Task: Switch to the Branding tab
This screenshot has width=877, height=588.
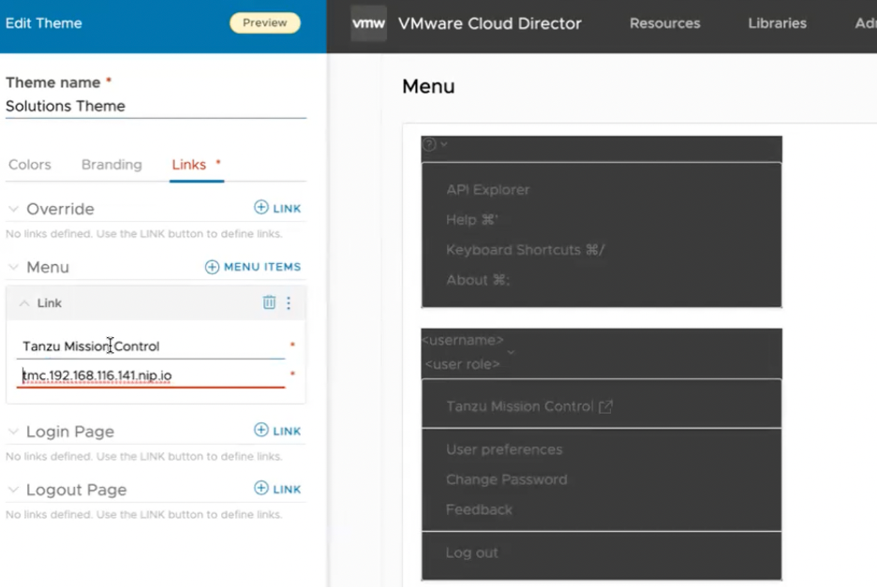Action: (111, 164)
